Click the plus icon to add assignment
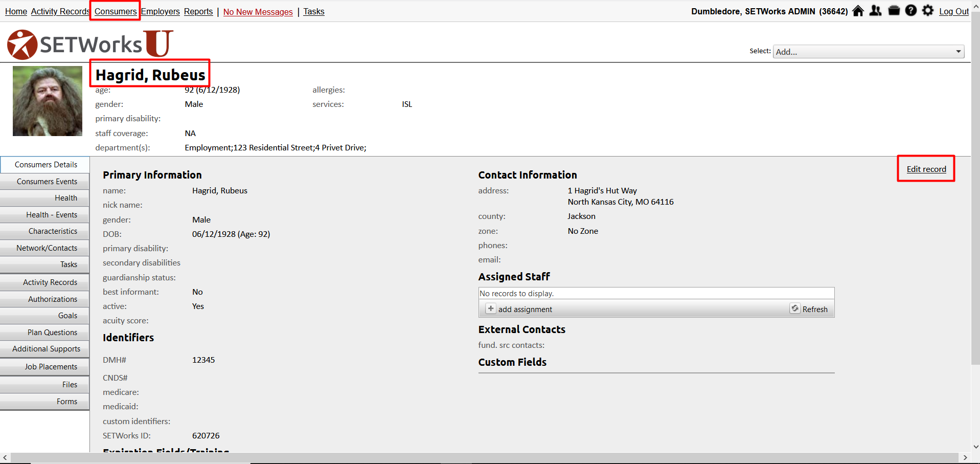 [x=490, y=308]
